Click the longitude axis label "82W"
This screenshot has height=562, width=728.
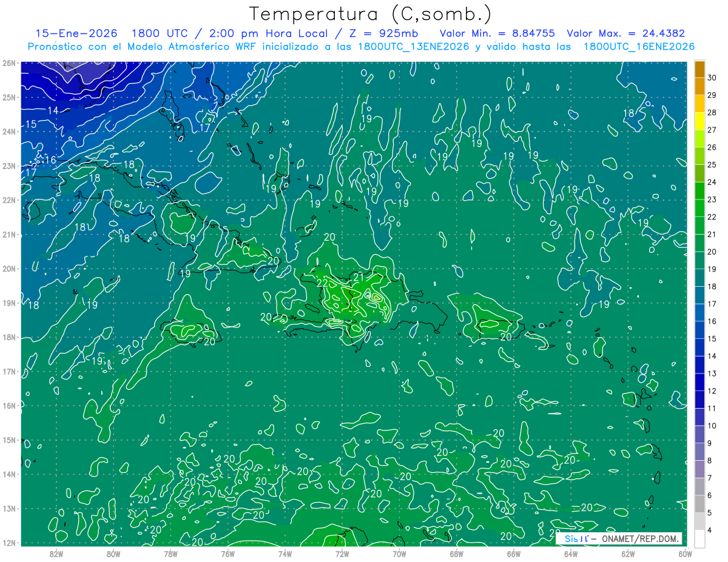[56, 554]
